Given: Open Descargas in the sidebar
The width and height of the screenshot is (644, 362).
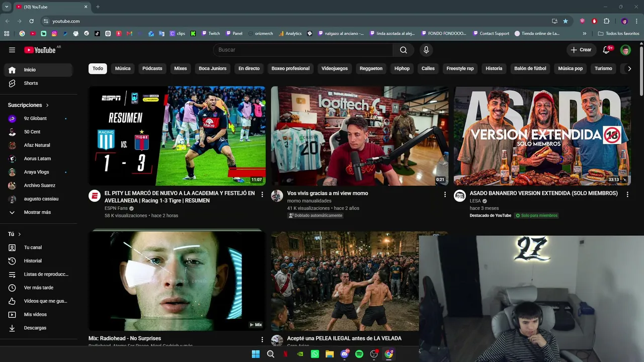Looking at the screenshot, I should coord(38,328).
